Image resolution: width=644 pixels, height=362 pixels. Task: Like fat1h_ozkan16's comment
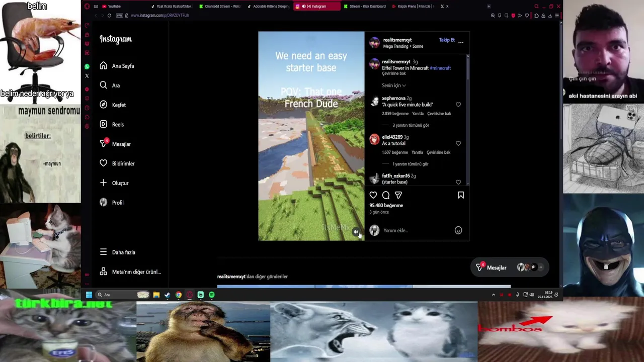458,182
